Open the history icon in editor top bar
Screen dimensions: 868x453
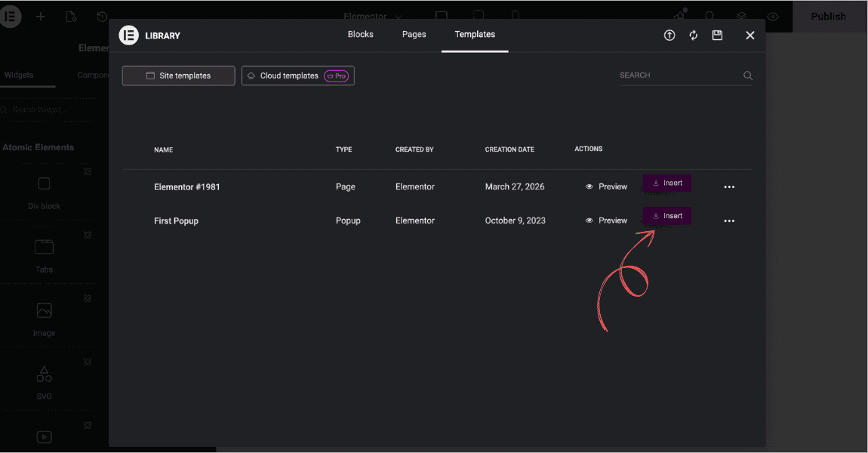(x=102, y=17)
